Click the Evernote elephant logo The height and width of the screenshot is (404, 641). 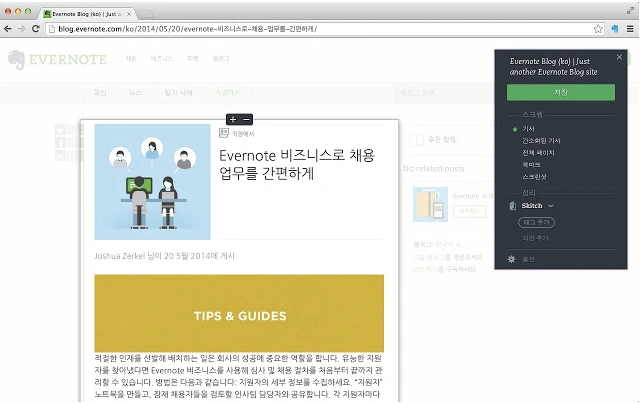[x=17, y=60]
